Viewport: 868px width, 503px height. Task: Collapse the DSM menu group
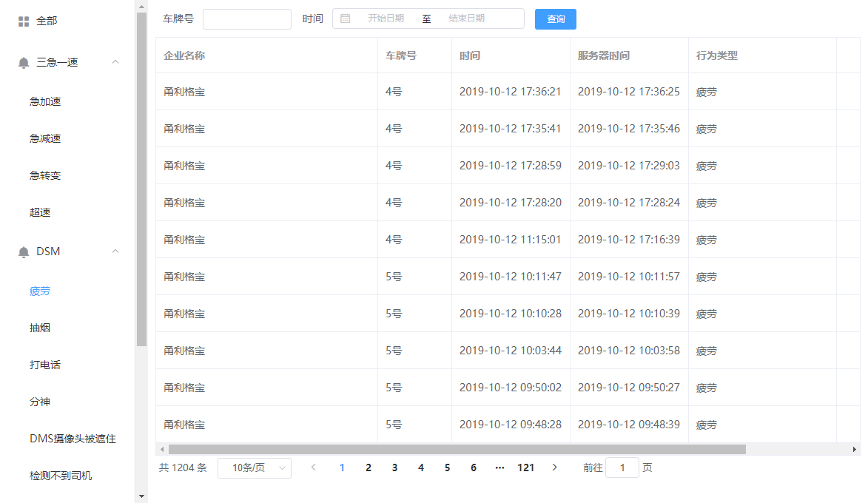[115, 251]
